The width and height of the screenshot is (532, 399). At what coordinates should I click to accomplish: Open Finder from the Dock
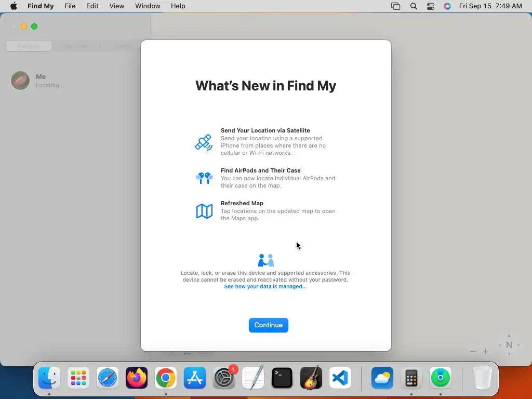(49, 378)
